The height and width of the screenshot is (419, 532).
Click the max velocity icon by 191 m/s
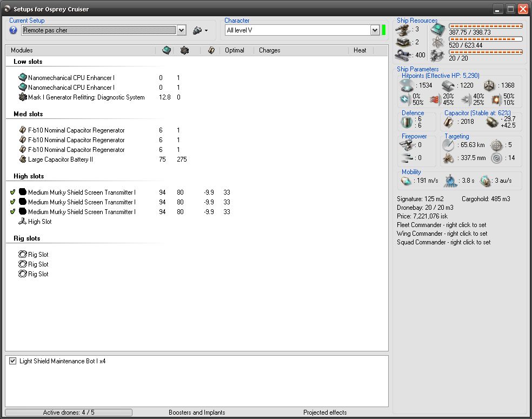coord(406,181)
